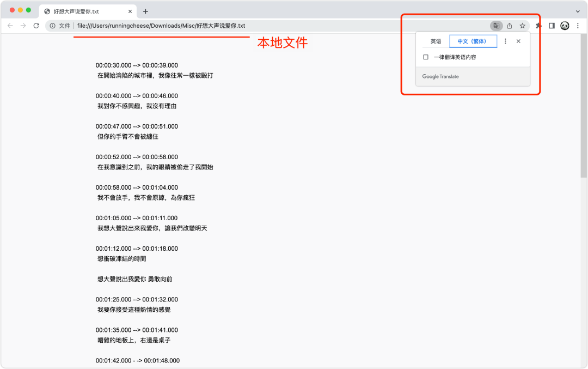Open the site info icon beside 文件
The height and width of the screenshot is (369, 588).
coord(52,26)
